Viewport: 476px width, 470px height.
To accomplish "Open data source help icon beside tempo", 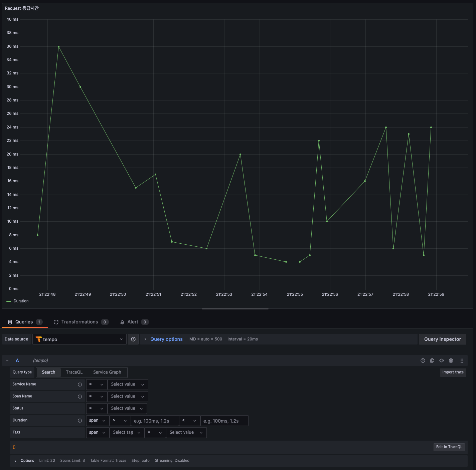I will point(133,339).
